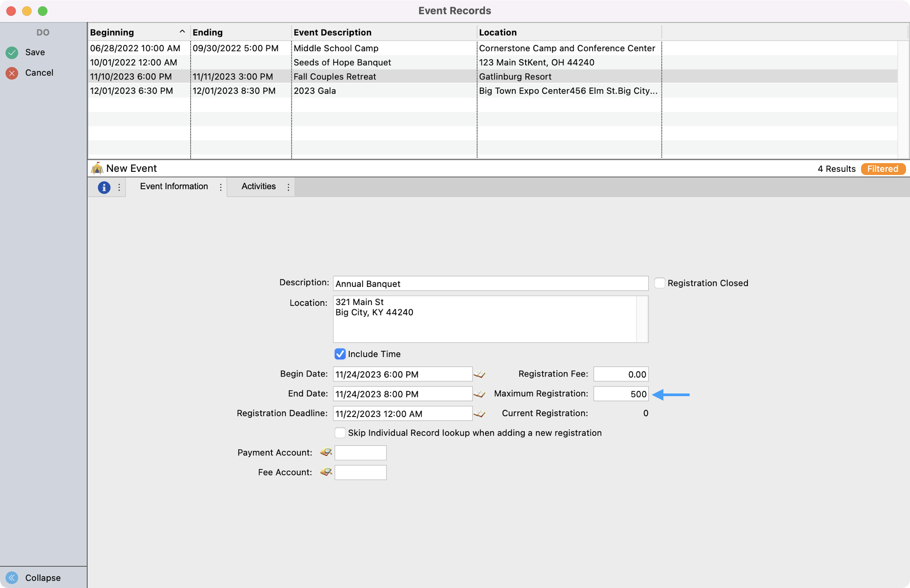This screenshot has height=588, width=910.
Task: Uncheck the Include Time checkbox
Action: click(340, 354)
